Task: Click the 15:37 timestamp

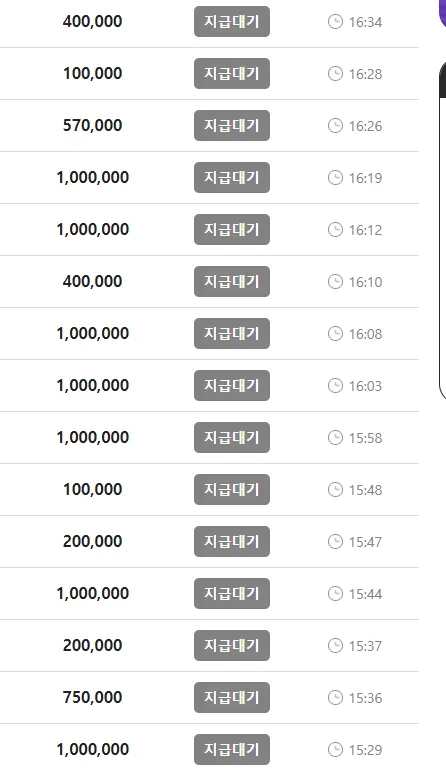Action: pyautogui.click(x=365, y=646)
